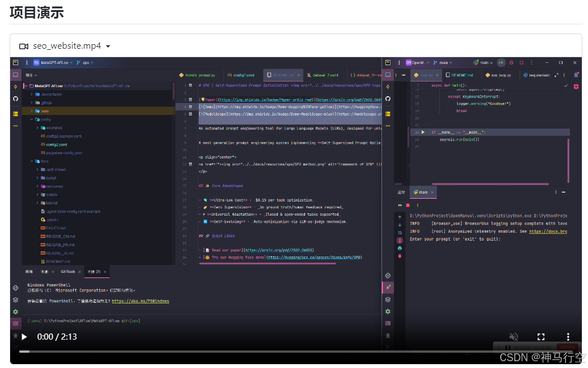
Task: Expand the tutorial folder under docs
Action: pyautogui.click(x=37, y=203)
